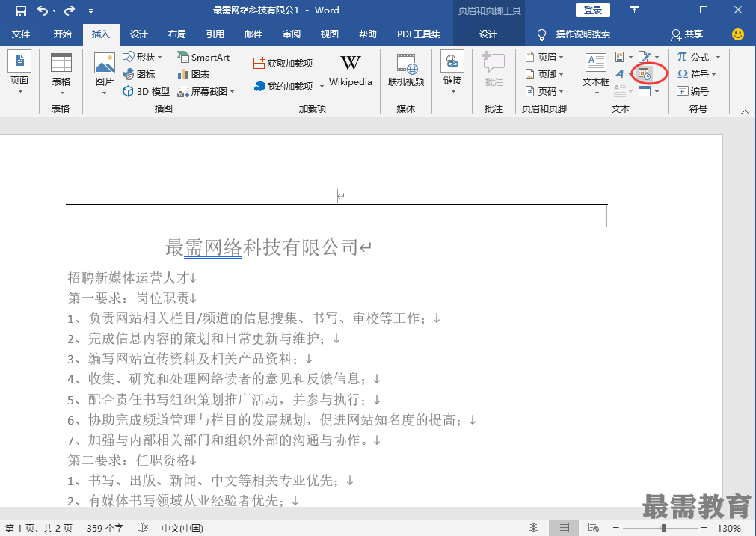Open the customize quick access toolbar arrow
Screen dimensions: 756x536
coord(90,10)
